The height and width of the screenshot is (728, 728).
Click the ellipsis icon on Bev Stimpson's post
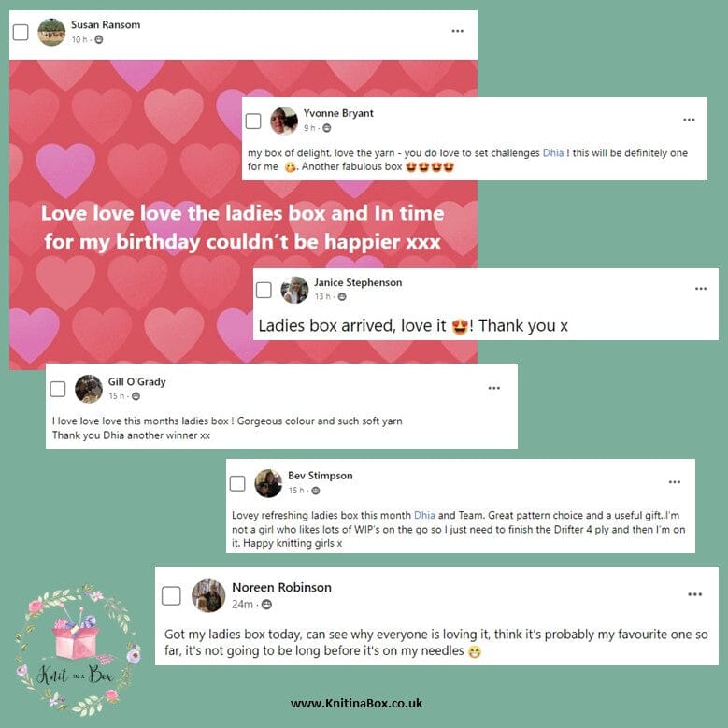pyautogui.click(x=674, y=482)
